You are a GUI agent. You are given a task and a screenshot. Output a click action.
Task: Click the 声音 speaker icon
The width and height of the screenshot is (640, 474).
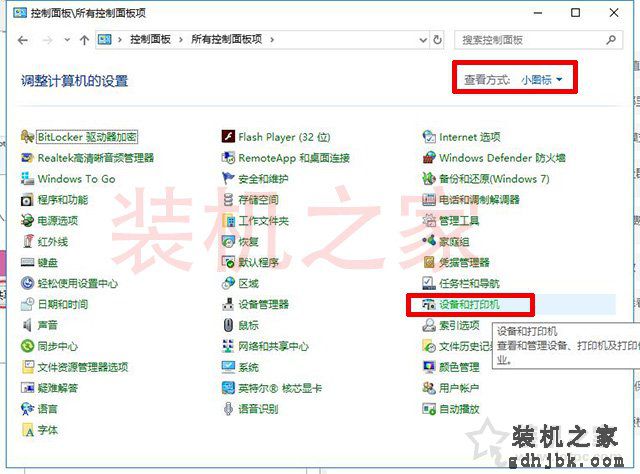point(27,325)
